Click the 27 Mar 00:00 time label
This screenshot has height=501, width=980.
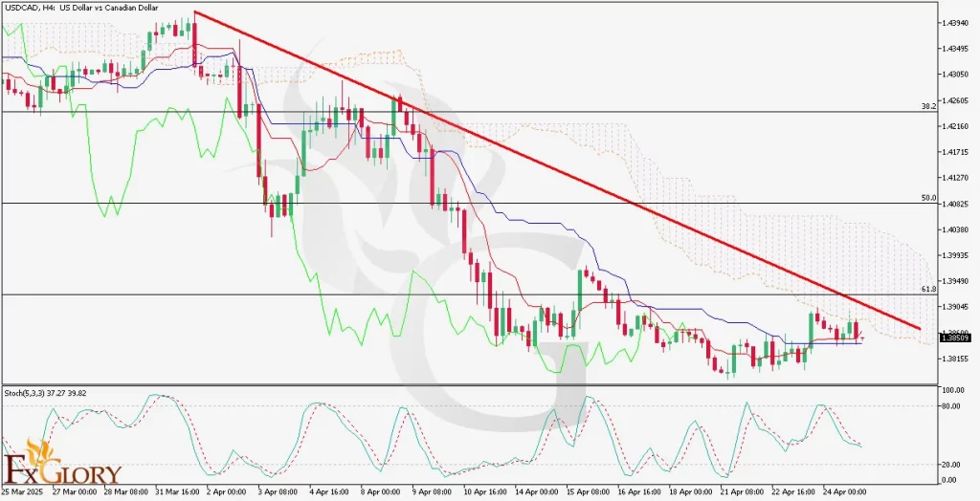[75, 491]
